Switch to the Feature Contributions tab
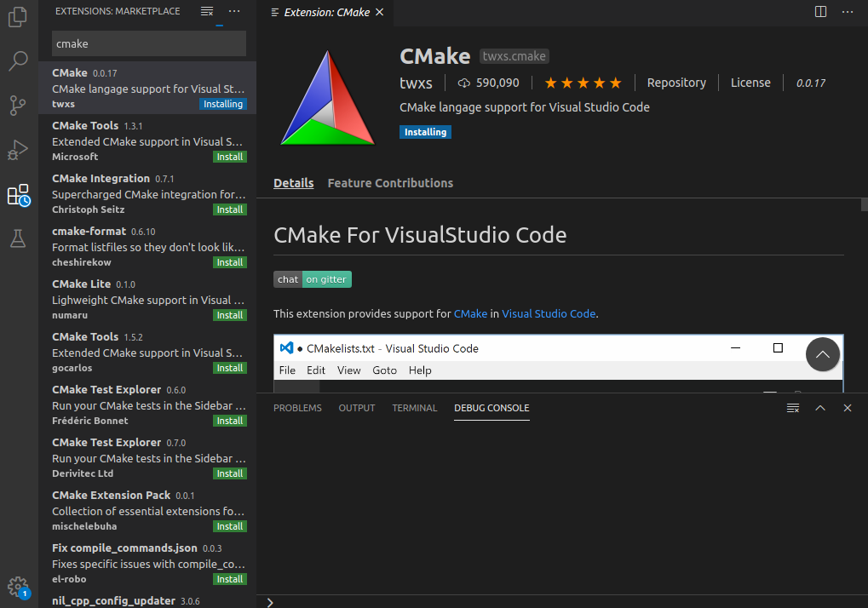 pyautogui.click(x=390, y=183)
